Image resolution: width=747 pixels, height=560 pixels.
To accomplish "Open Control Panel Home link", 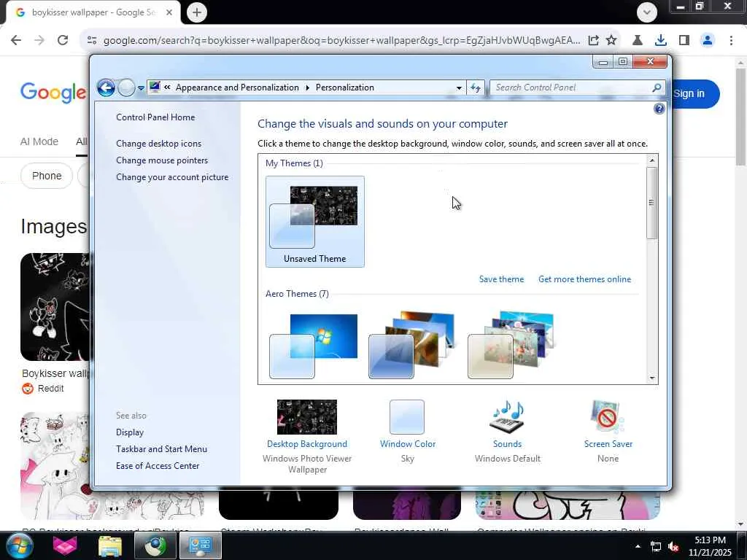I will (x=155, y=117).
